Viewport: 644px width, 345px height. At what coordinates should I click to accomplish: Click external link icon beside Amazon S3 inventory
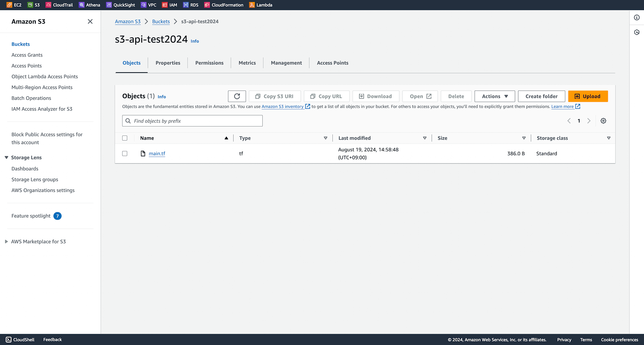pyautogui.click(x=308, y=106)
